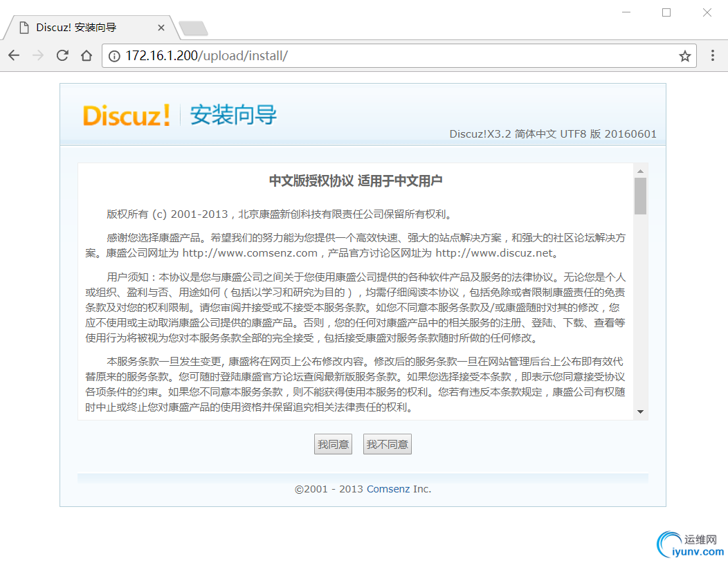The height and width of the screenshot is (563, 728).
Task: Go back with the browser back arrow
Action: tap(14, 56)
